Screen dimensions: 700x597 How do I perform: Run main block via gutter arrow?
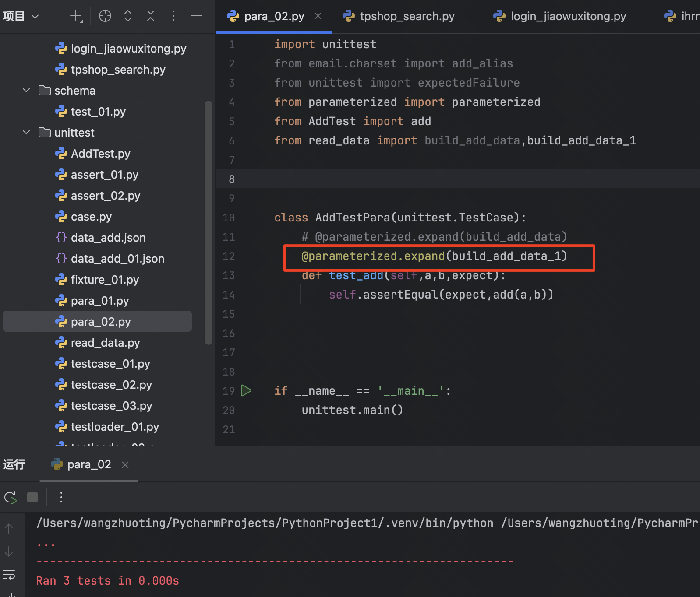[246, 390]
